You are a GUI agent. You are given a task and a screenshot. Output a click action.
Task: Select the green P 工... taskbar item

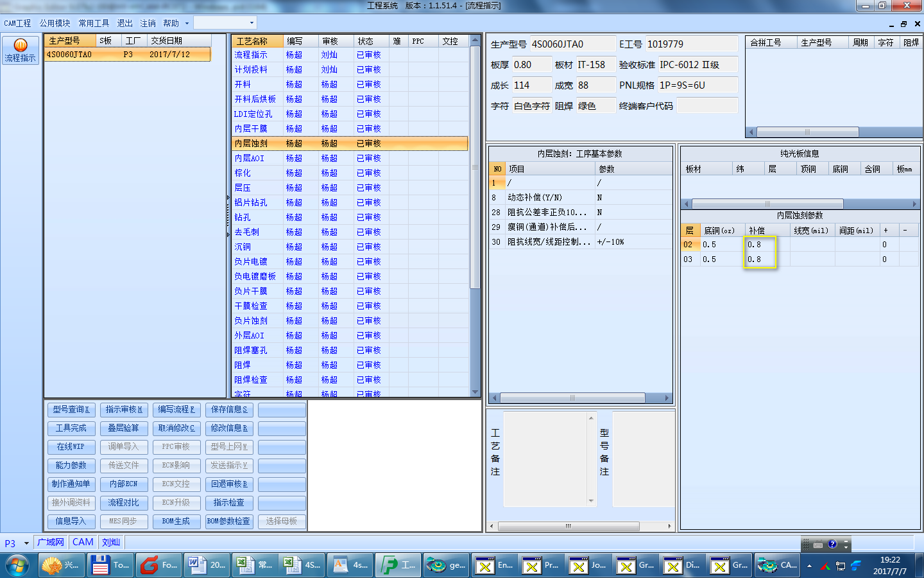click(x=398, y=565)
